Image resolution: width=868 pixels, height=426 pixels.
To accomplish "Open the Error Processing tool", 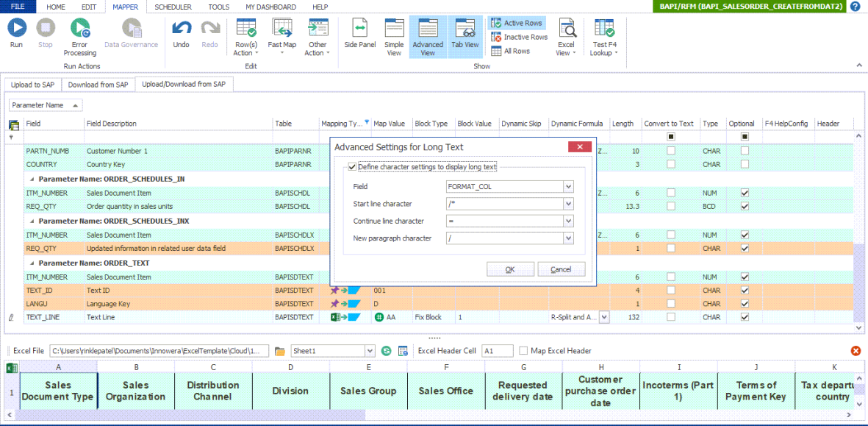I will tap(79, 29).
